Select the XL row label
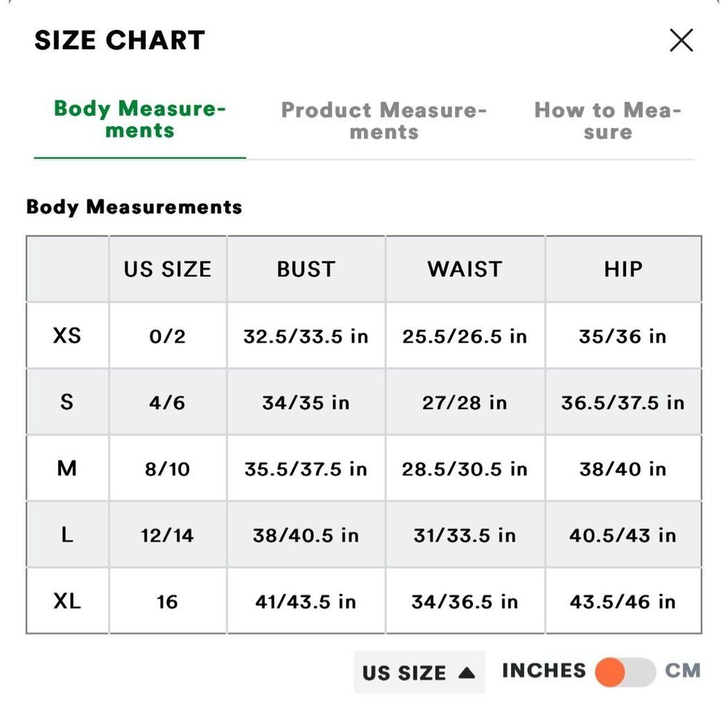728x728 pixels. [x=67, y=601]
